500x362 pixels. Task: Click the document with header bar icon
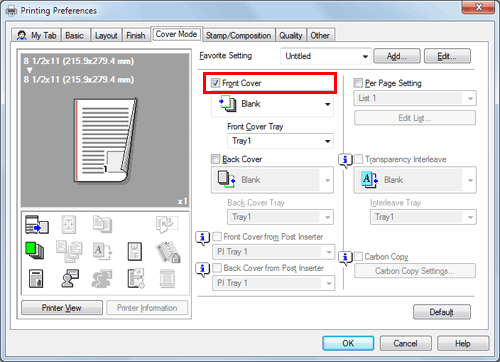point(36,278)
